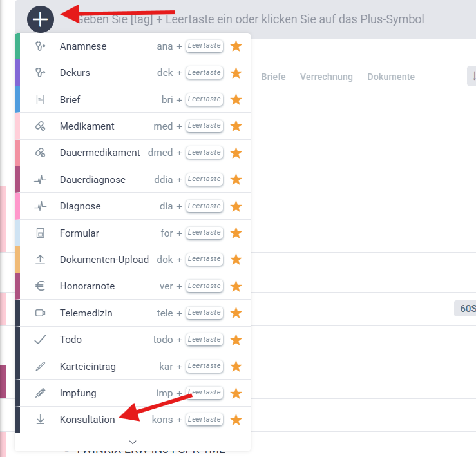Viewport: 476px width, 457px height.
Task: Click the syringe icon beside Impfung
Action: point(41,393)
